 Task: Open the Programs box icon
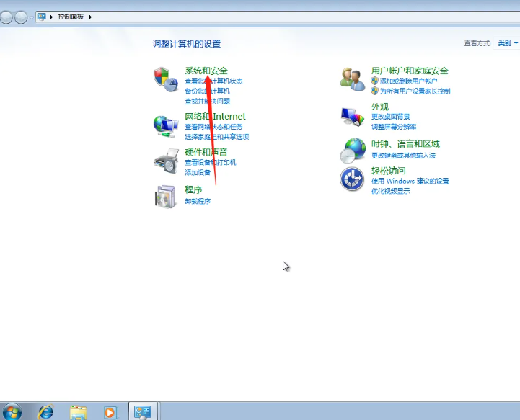(165, 197)
